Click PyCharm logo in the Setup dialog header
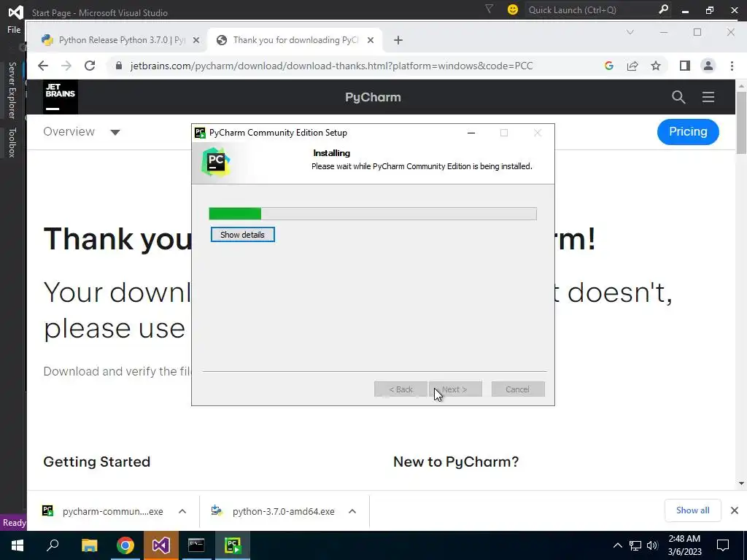747x560 pixels. [x=216, y=162]
